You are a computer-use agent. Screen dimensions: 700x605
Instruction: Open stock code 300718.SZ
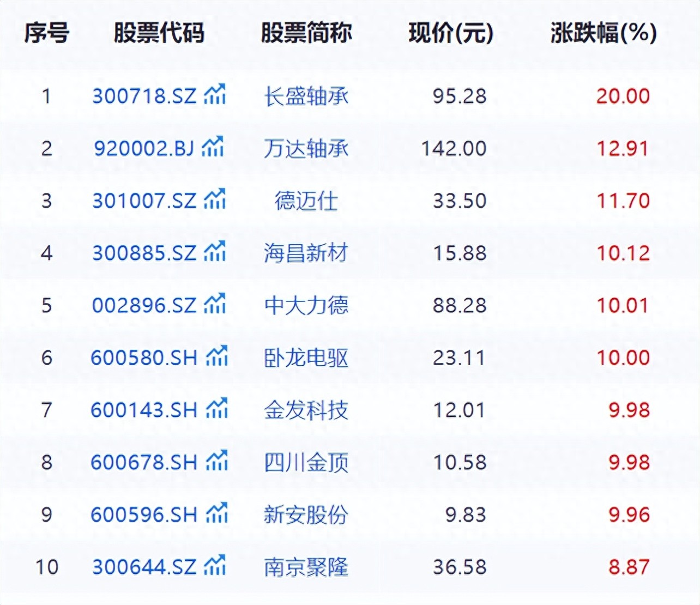[144, 96]
